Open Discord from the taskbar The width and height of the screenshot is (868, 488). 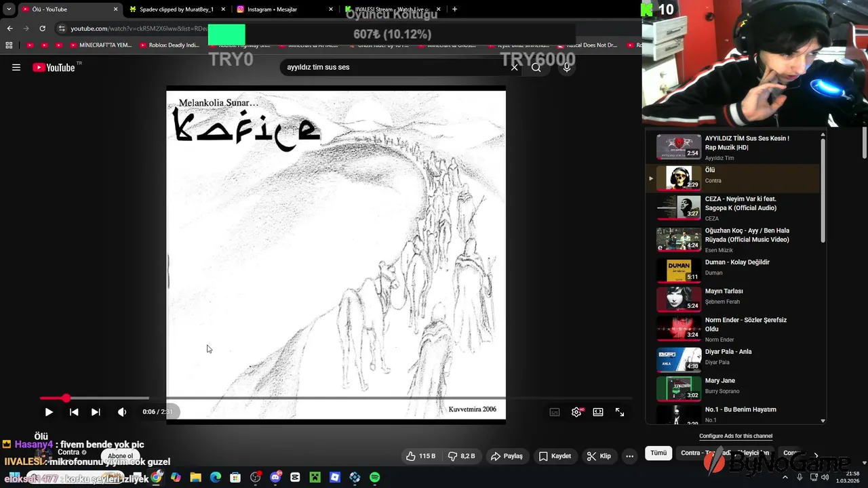275,477
